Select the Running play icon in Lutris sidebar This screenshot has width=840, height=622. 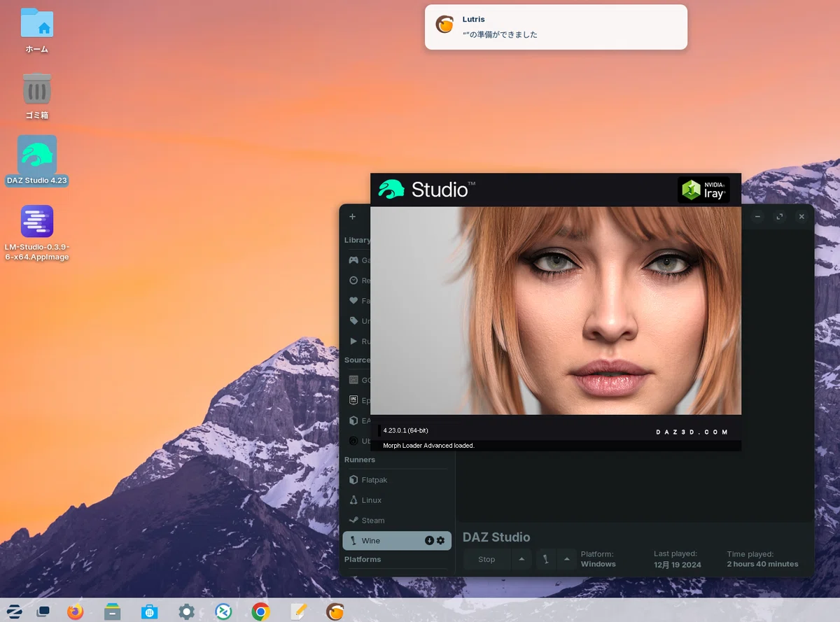coord(354,341)
